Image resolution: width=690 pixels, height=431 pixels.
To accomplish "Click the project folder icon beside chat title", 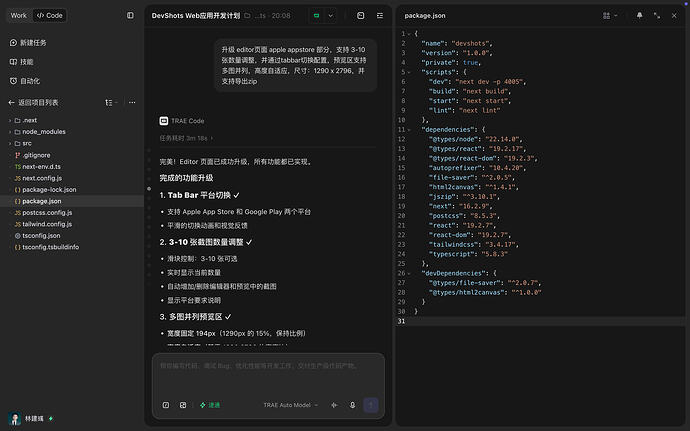I will tap(247, 15).
